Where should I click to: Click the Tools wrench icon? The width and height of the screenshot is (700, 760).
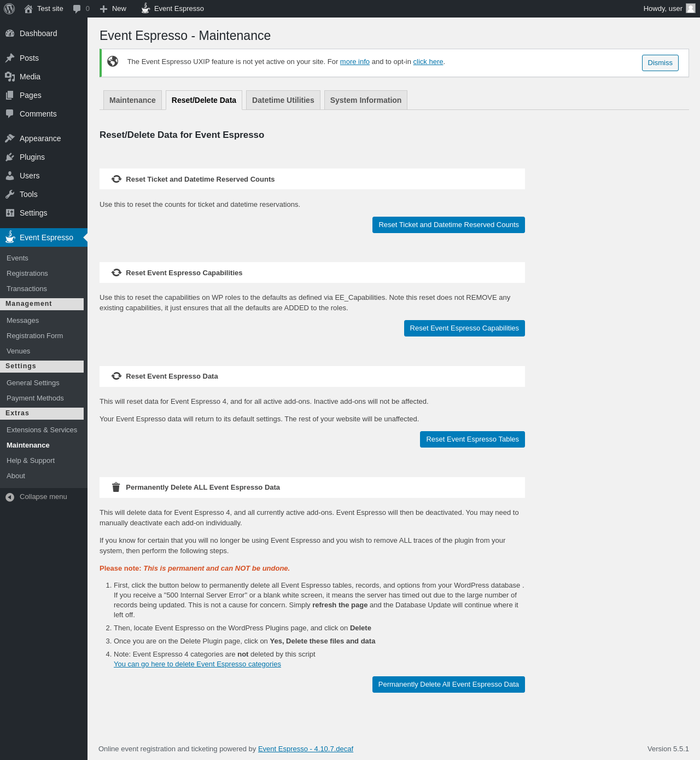tap(10, 194)
